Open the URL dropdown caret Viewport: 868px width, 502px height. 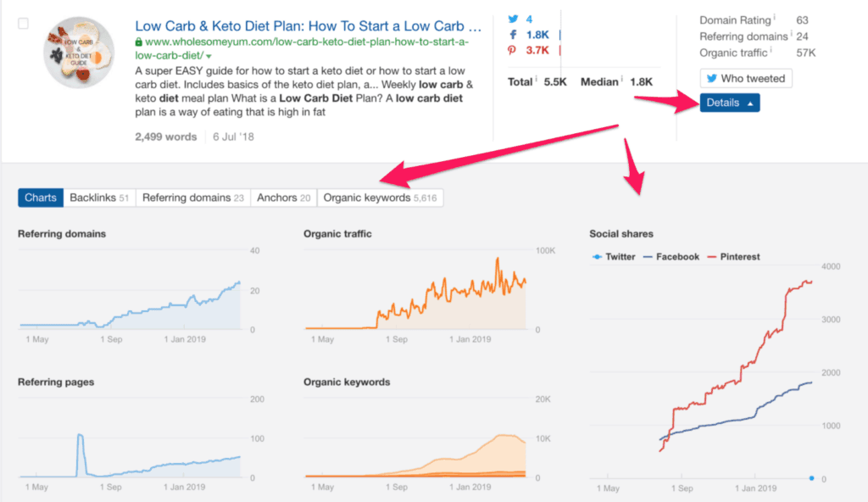(207, 57)
